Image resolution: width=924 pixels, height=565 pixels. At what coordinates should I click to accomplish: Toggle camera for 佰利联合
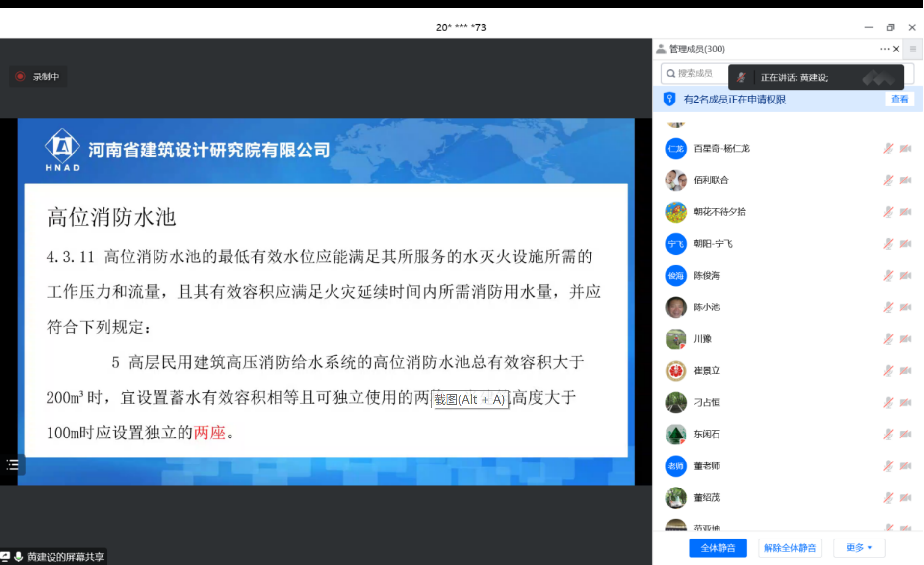pyautogui.click(x=905, y=180)
